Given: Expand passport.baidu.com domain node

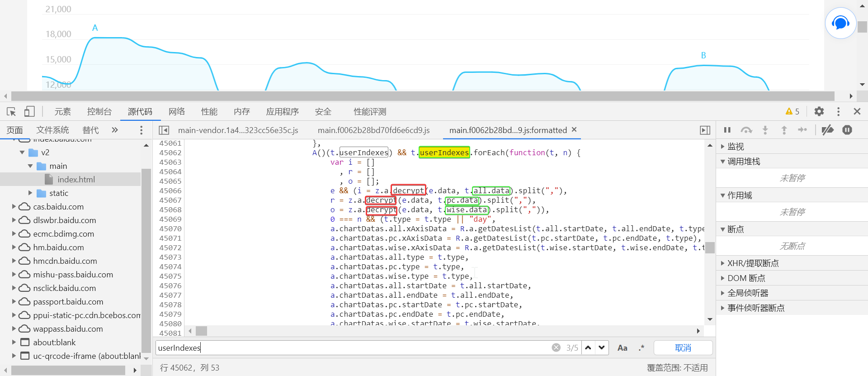Looking at the screenshot, I should pyautogui.click(x=14, y=302).
